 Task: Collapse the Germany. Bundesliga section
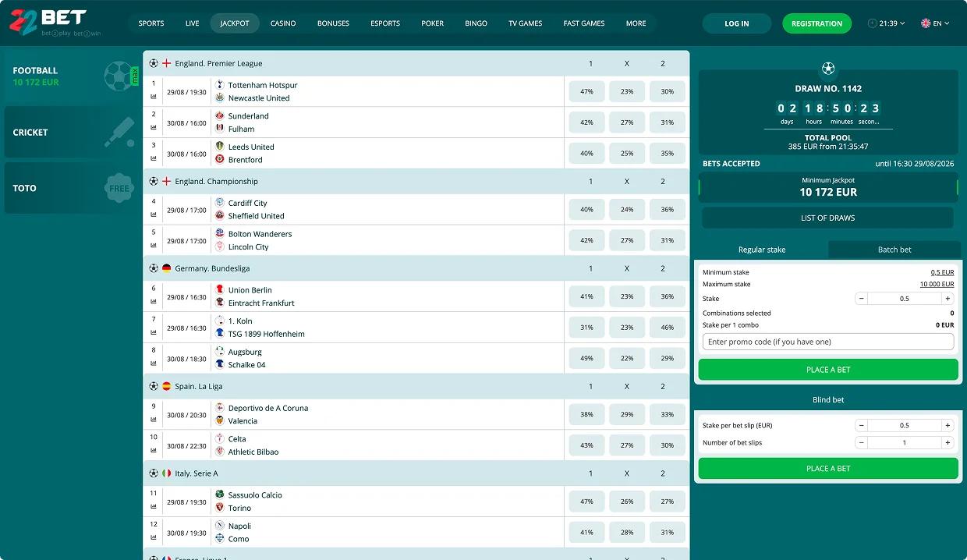tap(416, 268)
